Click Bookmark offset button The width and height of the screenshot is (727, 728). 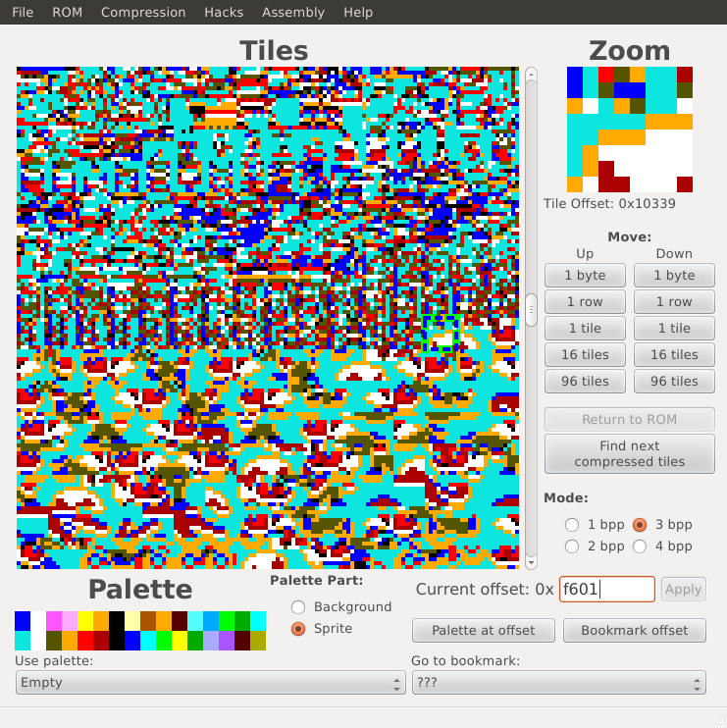click(634, 631)
